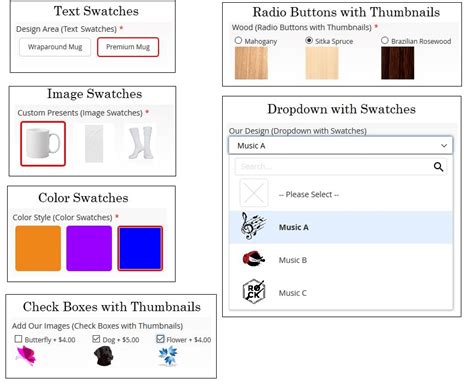The width and height of the screenshot is (474, 390).
Task: Click the Rock hexagon Music C icon
Action: click(x=254, y=291)
